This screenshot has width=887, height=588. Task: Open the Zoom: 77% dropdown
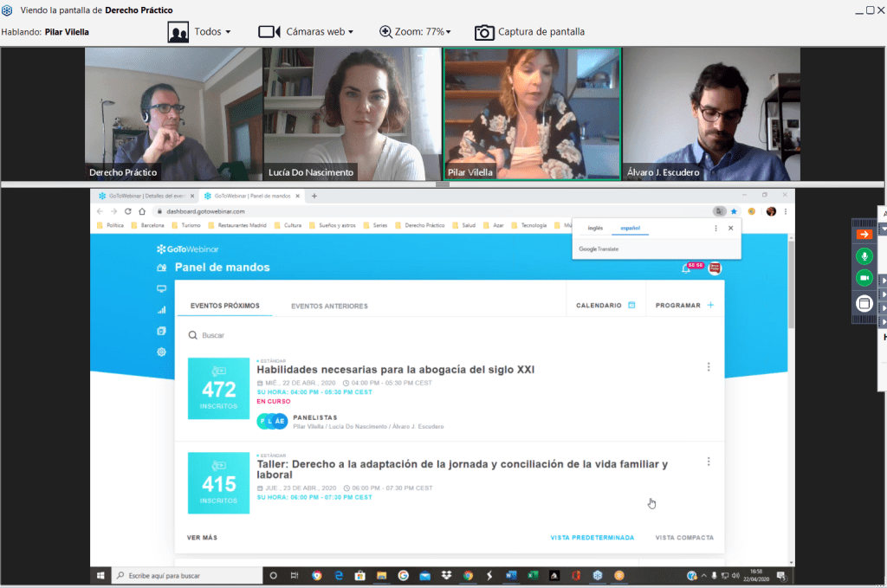click(x=415, y=32)
